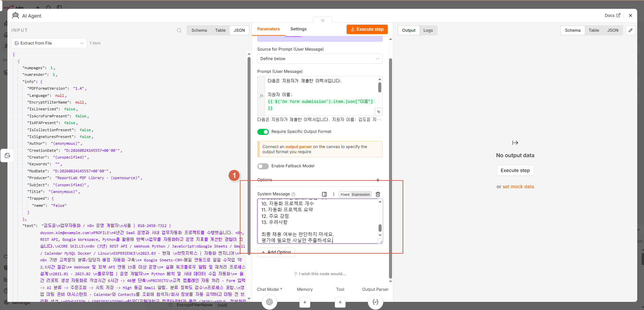Click the Prompt (User Message) expression field
644x310 pixels.
click(320, 96)
